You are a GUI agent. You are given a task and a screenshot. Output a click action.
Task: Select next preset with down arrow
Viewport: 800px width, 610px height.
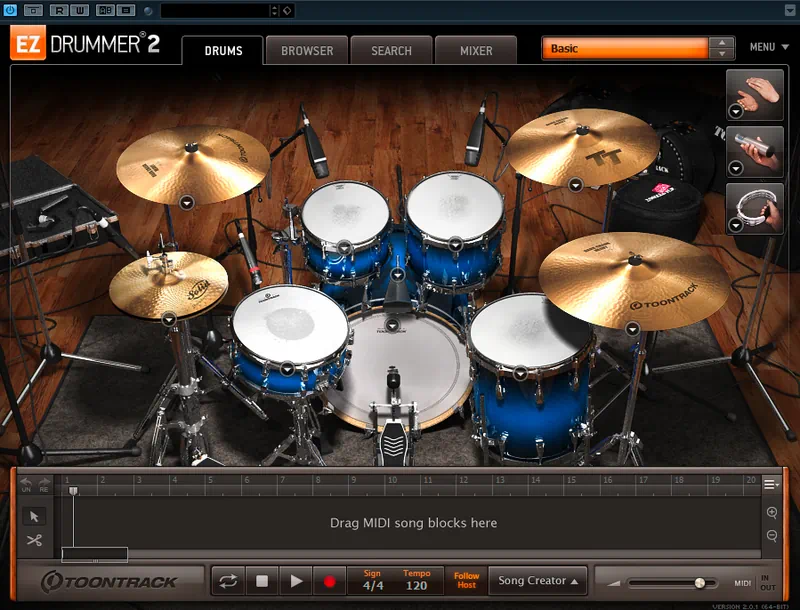(x=722, y=54)
